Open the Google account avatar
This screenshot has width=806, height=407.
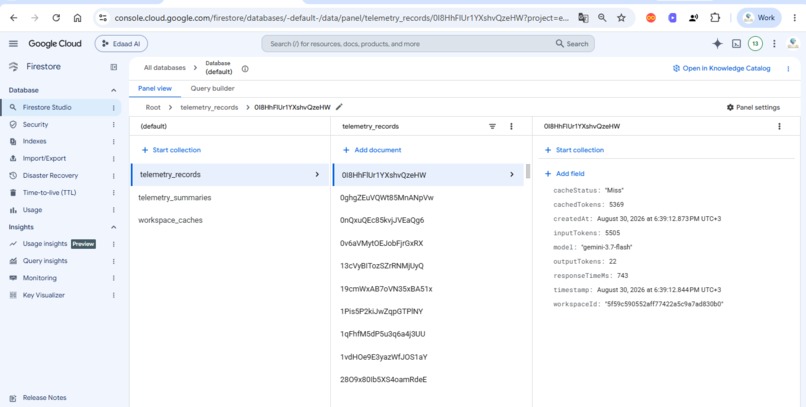793,44
